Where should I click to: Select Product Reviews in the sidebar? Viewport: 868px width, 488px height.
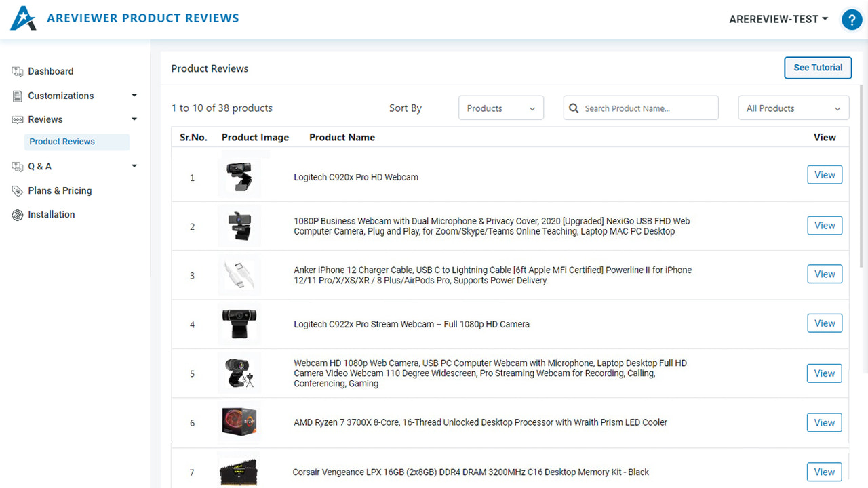click(x=62, y=141)
